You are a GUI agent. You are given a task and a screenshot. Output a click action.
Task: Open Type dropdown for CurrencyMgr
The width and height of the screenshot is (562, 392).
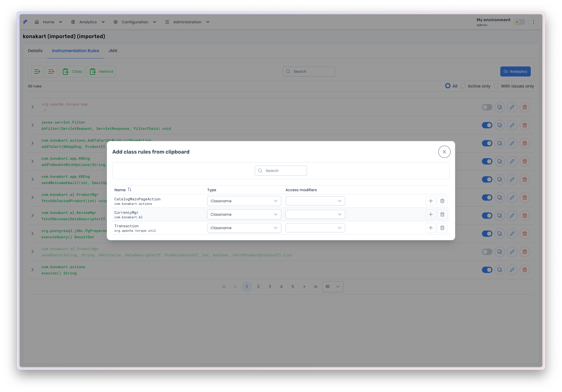244,214
